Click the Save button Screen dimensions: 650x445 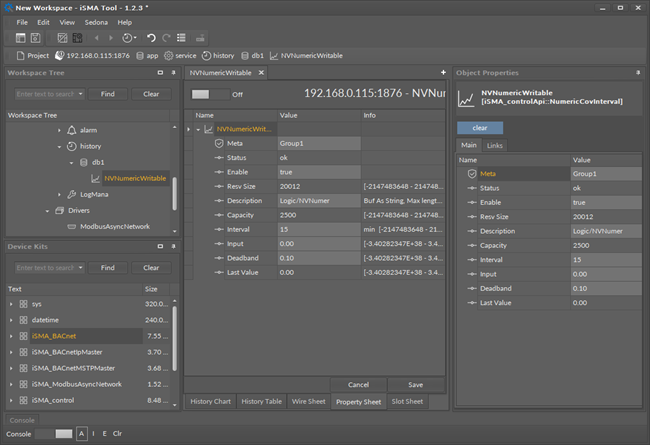pos(415,385)
